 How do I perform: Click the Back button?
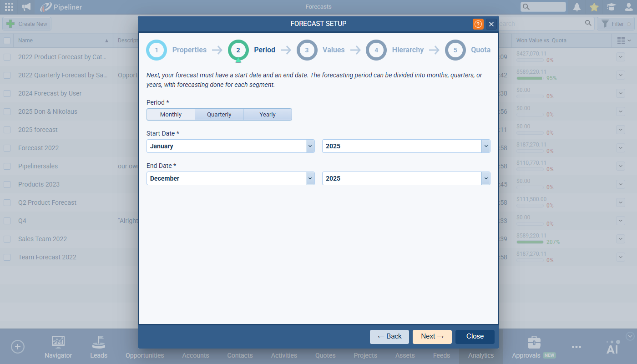tap(389, 337)
